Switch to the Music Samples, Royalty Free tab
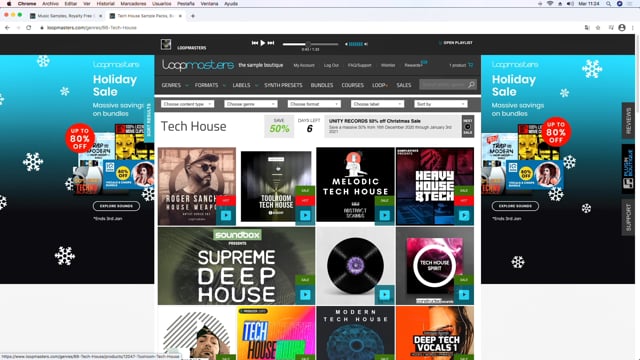The height and width of the screenshot is (360, 640). point(64,16)
